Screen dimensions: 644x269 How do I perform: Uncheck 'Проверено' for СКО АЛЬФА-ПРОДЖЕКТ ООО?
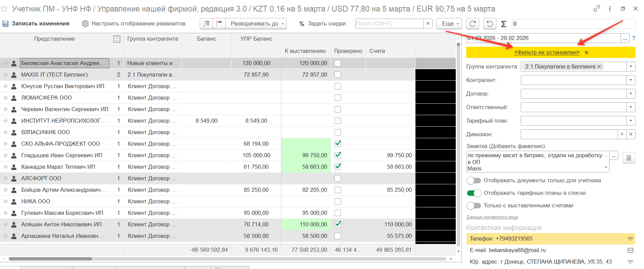pos(338,144)
